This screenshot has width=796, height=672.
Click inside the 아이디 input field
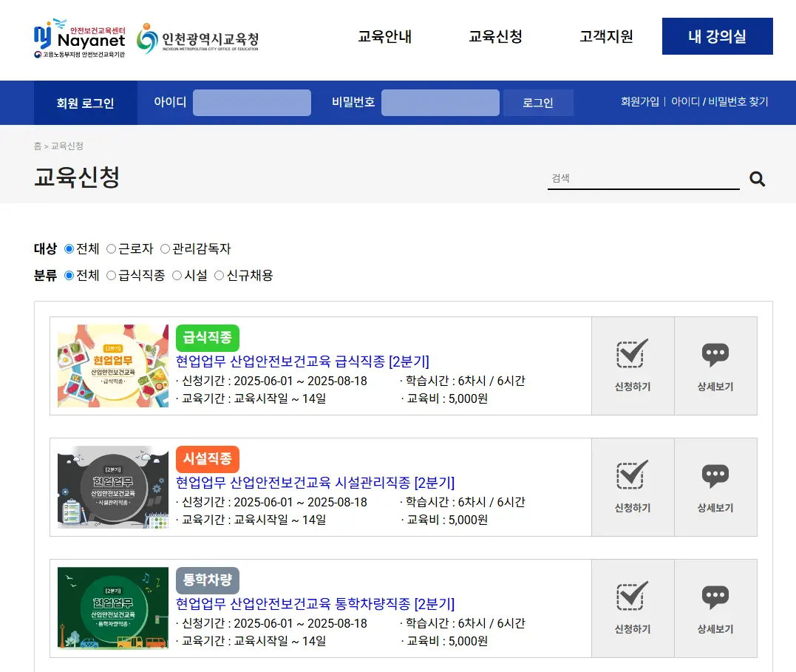coord(251,103)
